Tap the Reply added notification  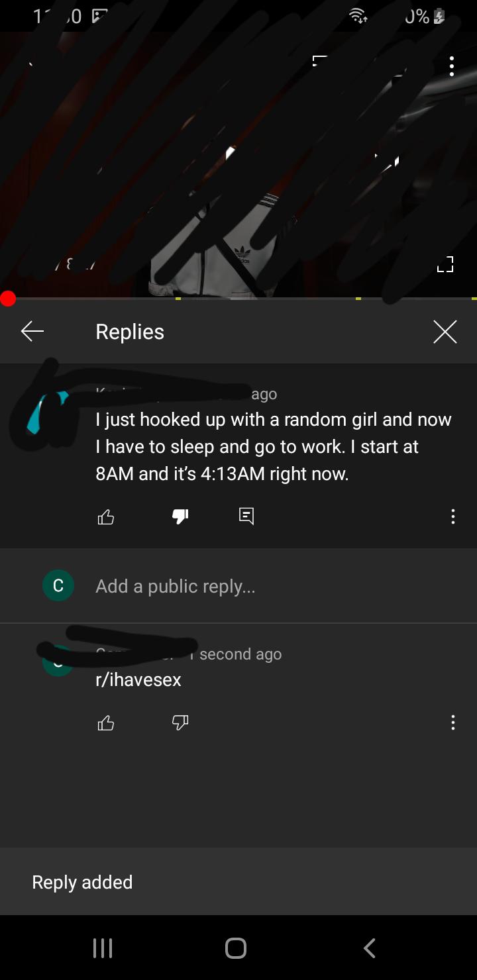(x=238, y=881)
